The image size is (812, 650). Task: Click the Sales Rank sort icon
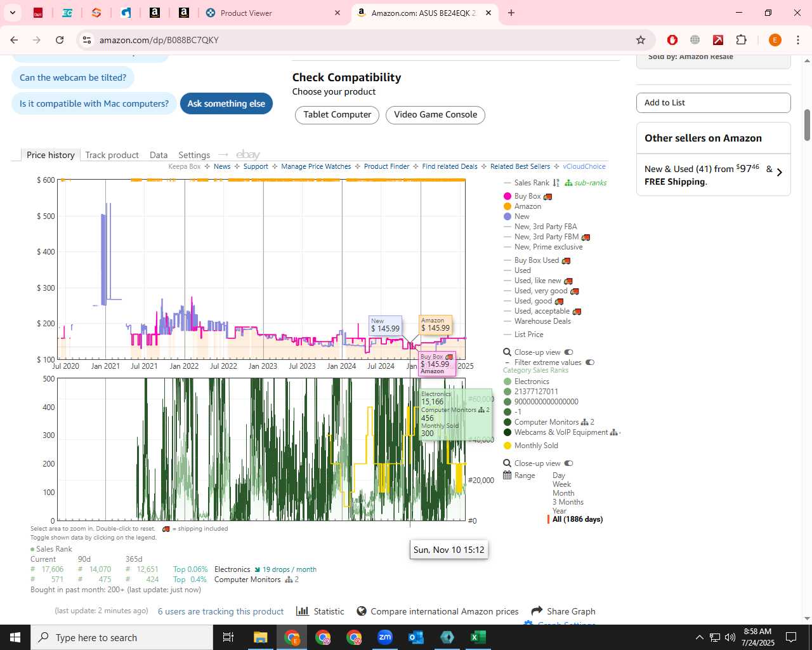(x=556, y=183)
